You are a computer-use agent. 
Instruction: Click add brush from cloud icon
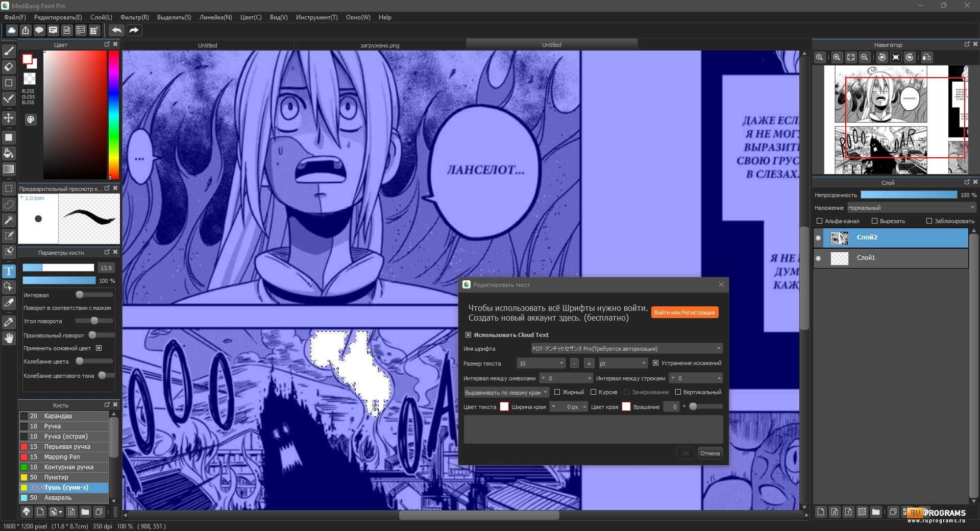pos(27,511)
